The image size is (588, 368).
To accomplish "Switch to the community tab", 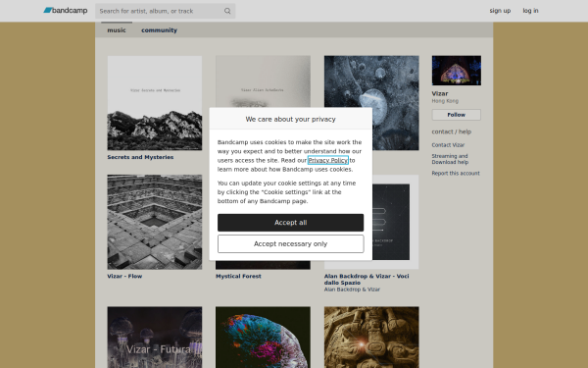I will [159, 30].
